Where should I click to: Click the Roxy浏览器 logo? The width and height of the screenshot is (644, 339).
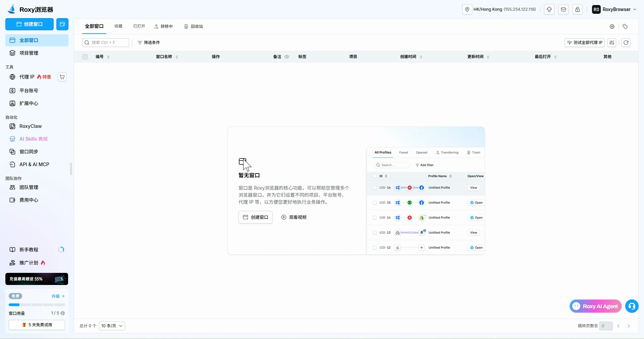pos(30,9)
